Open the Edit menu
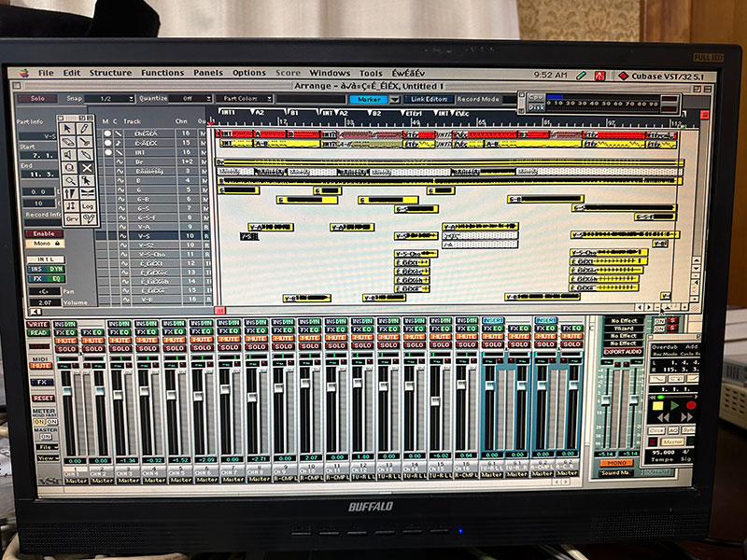 click(x=72, y=73)
